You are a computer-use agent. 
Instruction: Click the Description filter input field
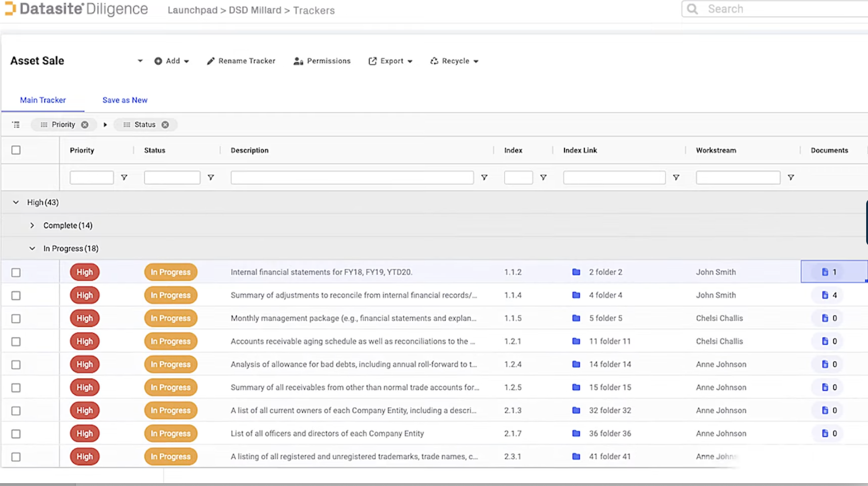(352, 178)
